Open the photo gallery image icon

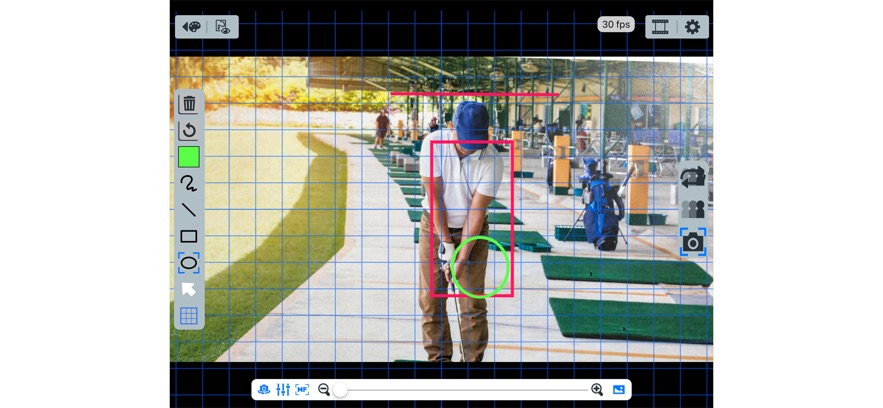619,389
